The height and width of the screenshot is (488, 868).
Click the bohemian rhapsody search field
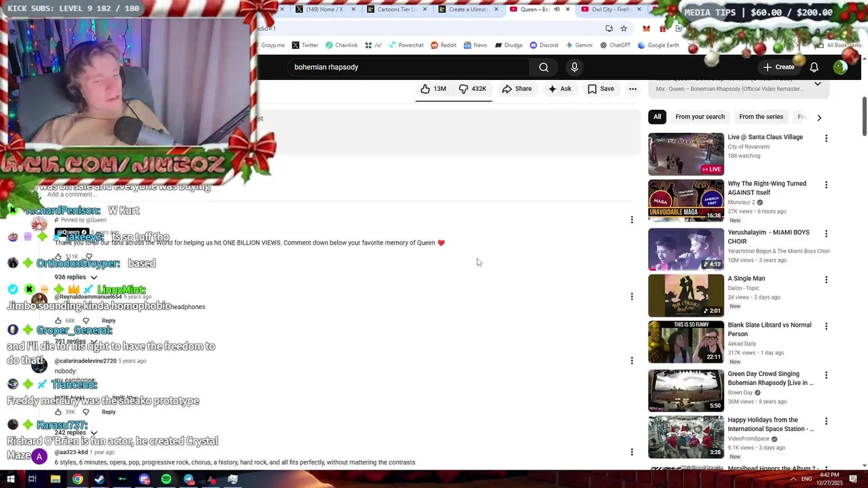pyautogui.click(x=407, y=67)
